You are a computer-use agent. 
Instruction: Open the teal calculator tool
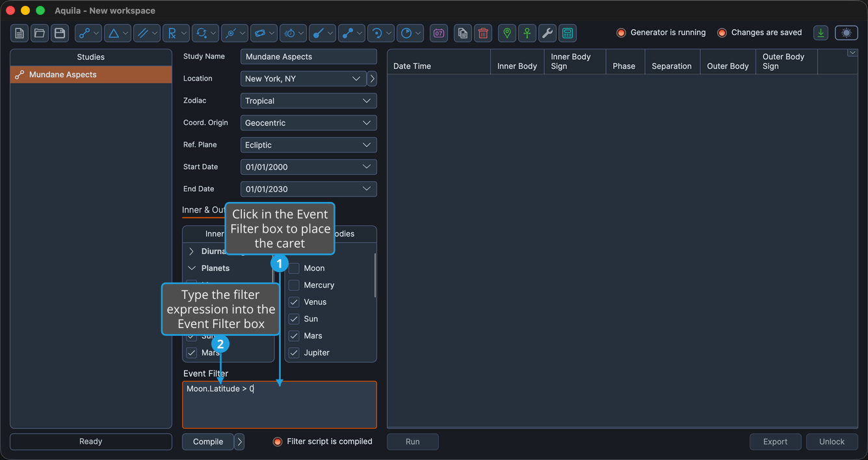[568, 33]
